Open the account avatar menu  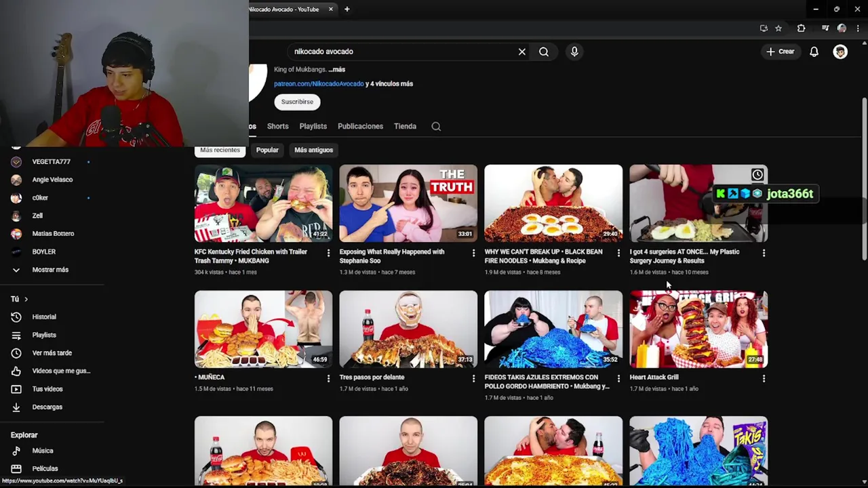coord(840,52)
